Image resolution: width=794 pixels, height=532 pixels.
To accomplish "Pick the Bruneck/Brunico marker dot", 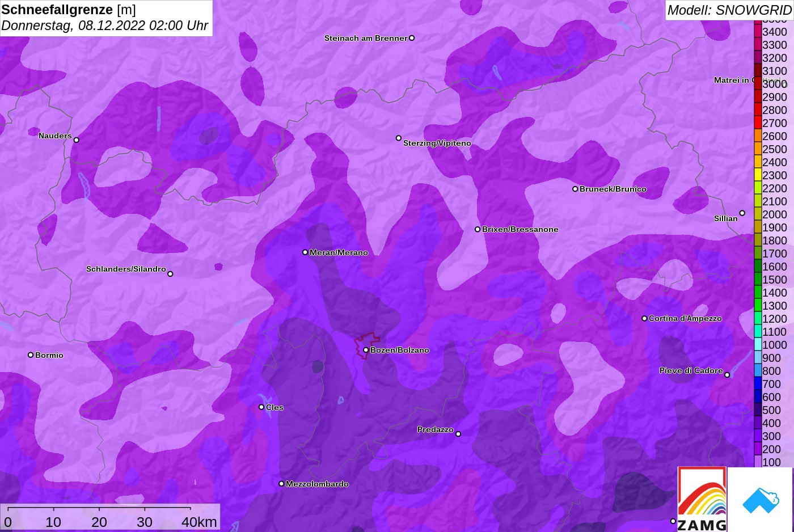I will click(x=575, y=189).
